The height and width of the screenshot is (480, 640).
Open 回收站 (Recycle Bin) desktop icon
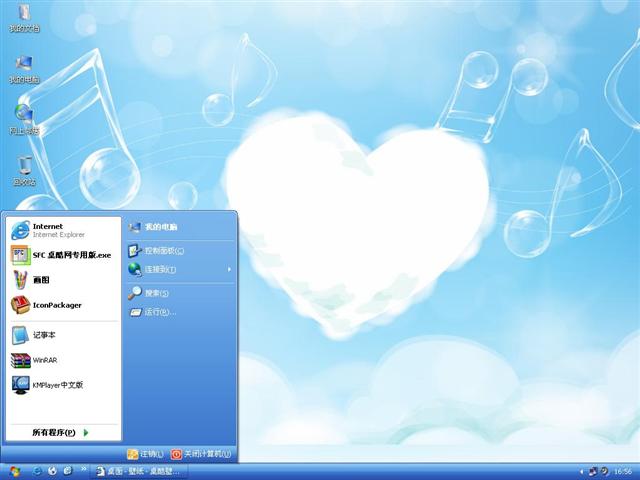pyautogui.click(x=24, y=170)
